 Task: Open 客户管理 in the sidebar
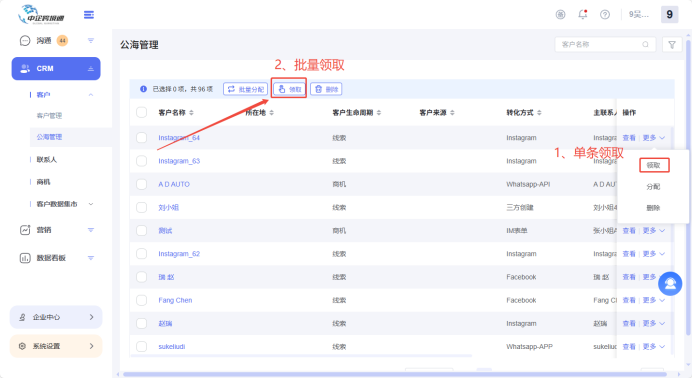point(49,116)
